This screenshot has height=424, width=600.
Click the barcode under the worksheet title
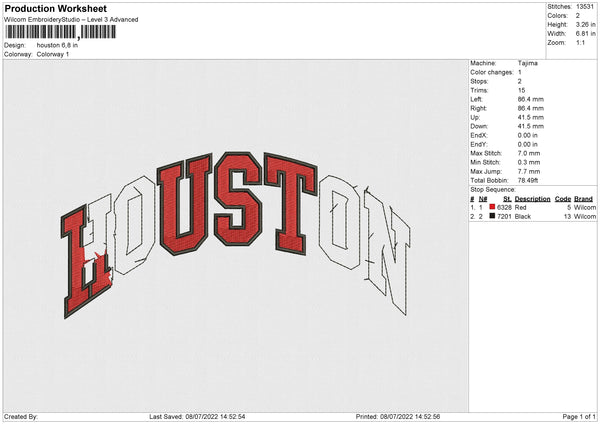pyautogui.click(x=61, y=32)
